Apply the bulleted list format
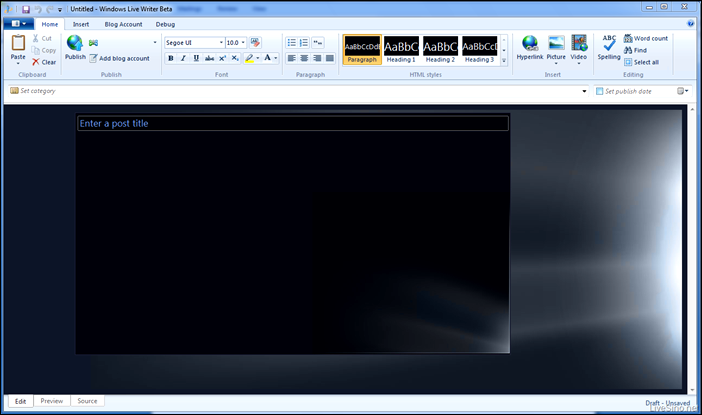This screenshot has height=415, width=702. [x=292, y=43]
